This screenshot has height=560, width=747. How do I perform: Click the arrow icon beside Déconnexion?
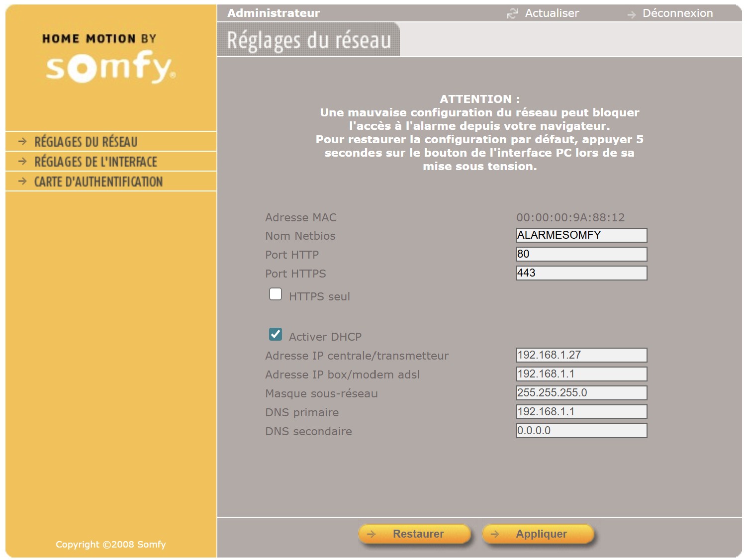tap(631, 15)
